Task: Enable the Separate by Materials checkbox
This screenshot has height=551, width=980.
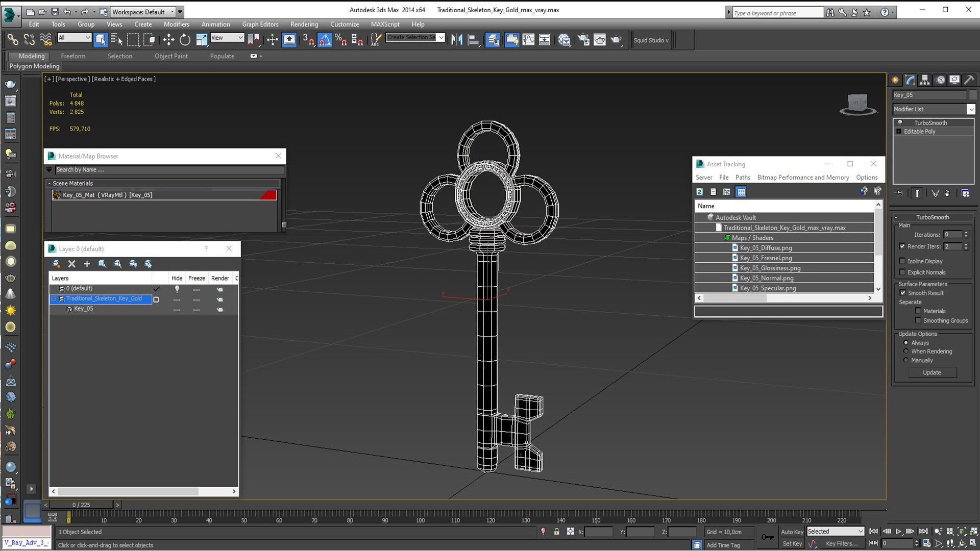Action: (x=918, y=311)
